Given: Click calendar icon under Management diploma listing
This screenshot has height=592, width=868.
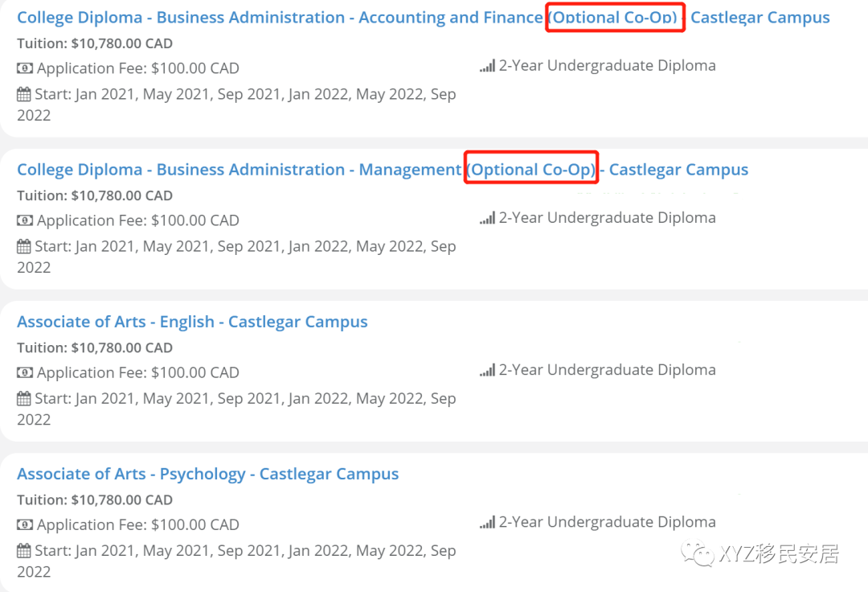Looking at the screenshot, I should click(x=24, y=246).
